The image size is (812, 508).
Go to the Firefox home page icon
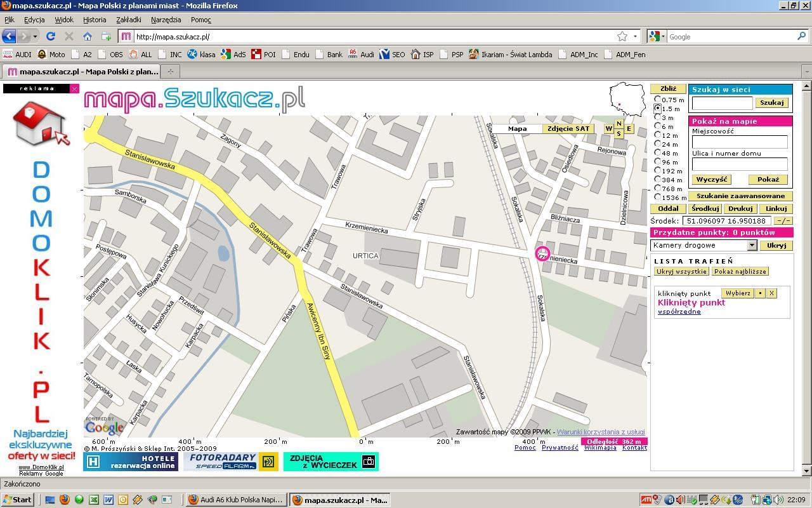coord(88,36)
